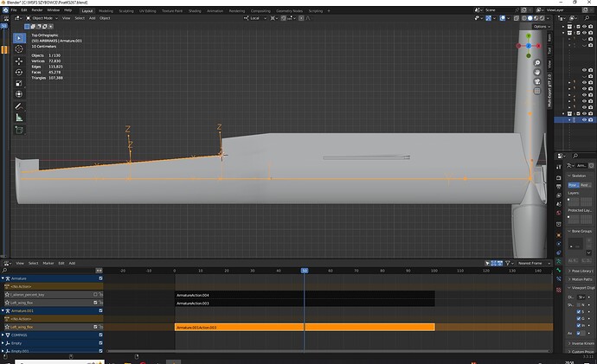The height and width of the screenshot is (364, 597).
Task: Open the viewport Options dropdown
Action: tap(542, 27)
